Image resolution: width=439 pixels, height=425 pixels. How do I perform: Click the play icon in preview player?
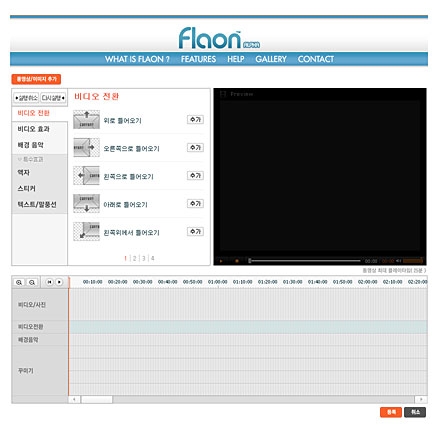tap(221, 261)
